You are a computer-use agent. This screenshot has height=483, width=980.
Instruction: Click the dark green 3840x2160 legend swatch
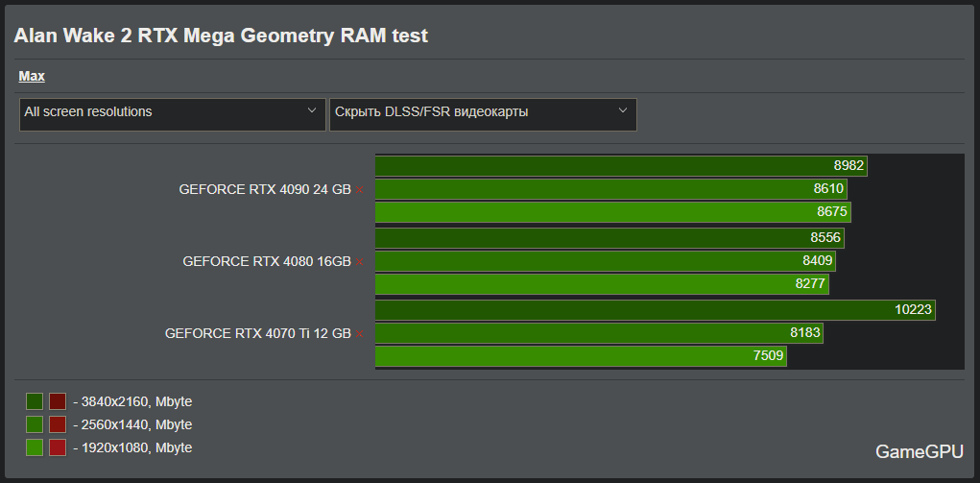point(35,401)
